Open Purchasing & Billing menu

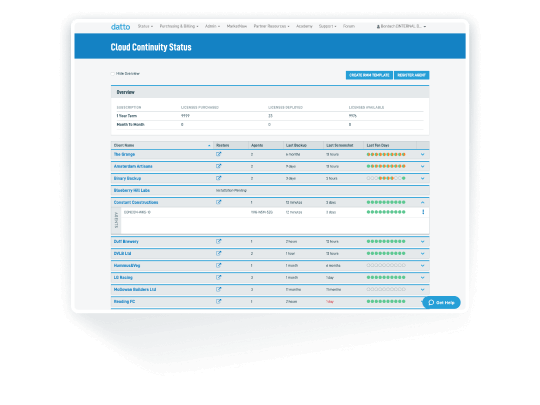tap(179, 26)
